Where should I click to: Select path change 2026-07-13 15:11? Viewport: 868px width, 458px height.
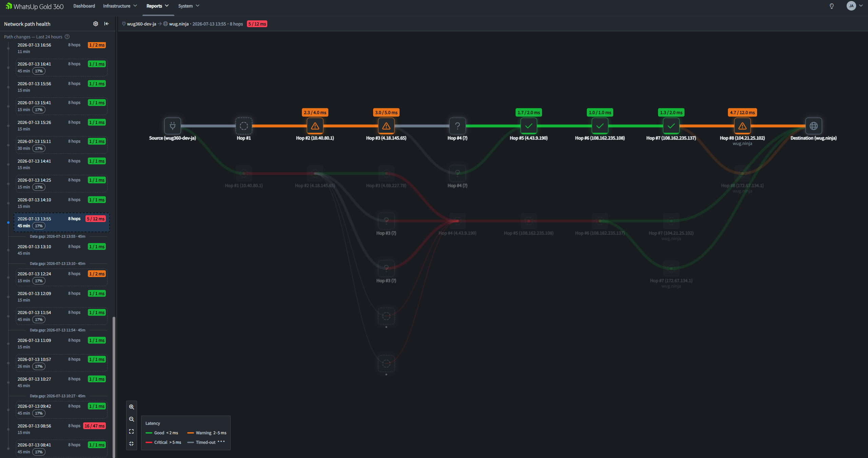click(x=61, y=145)
